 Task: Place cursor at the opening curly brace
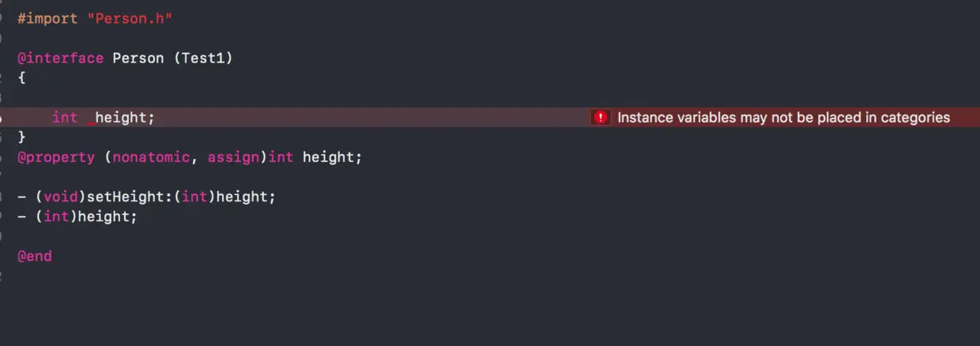click(22, 77)
